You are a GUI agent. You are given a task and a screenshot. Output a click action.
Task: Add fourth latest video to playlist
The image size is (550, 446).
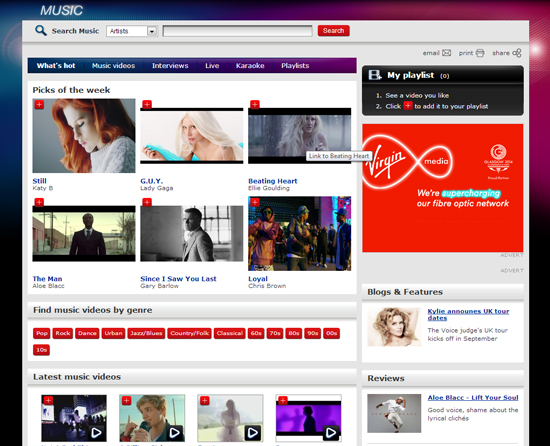(x=283, y=400)
